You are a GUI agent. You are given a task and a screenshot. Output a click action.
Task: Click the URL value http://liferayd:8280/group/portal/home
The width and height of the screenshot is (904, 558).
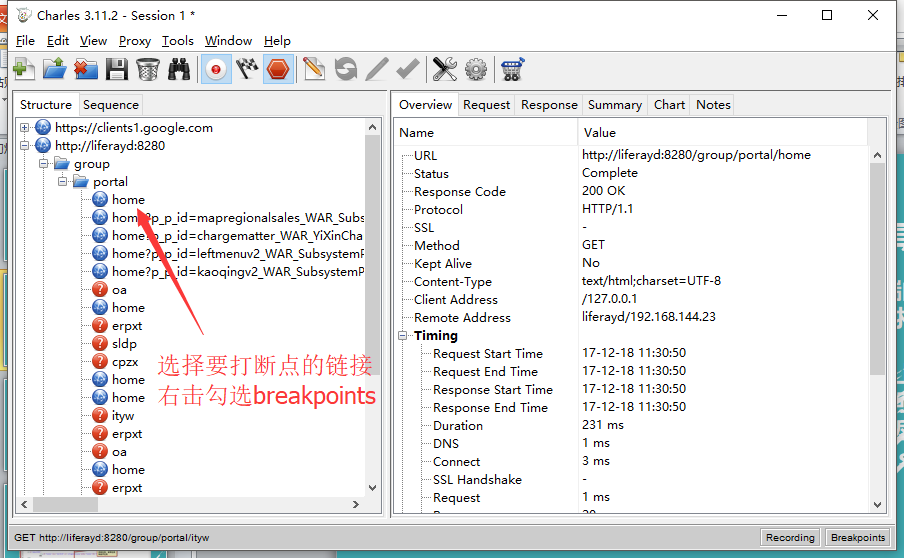(x=696, y=154)
